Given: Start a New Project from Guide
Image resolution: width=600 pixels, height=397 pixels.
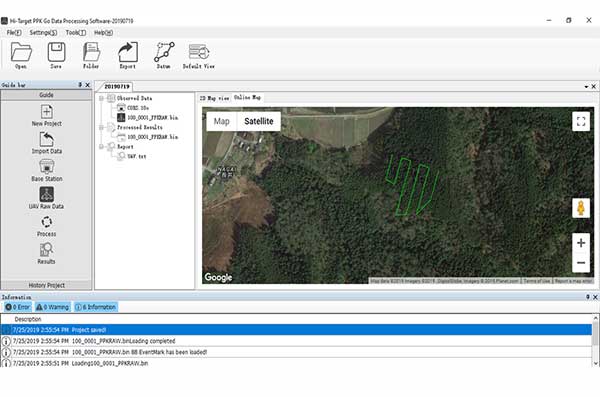Looking at the screenshot, I should pyautogui.click(x=47, y=115).
